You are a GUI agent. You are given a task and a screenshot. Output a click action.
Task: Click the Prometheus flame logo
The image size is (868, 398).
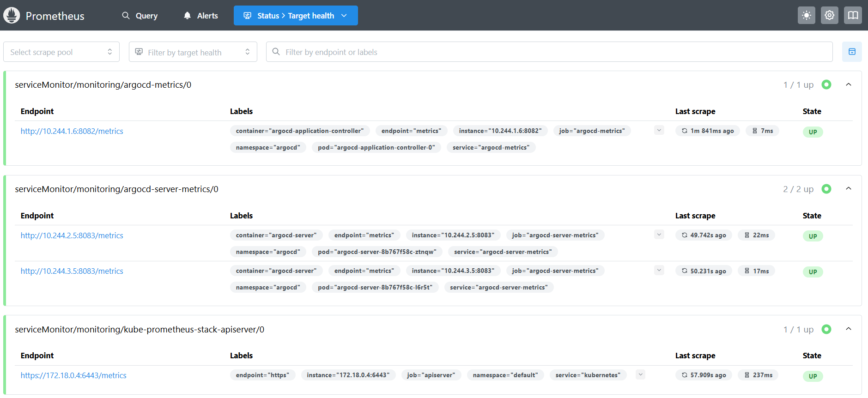coord(12,15)
